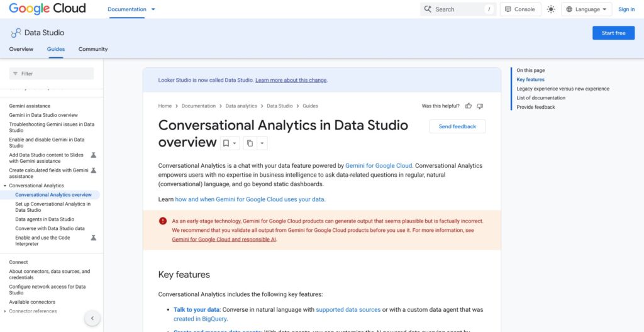Open Enable and use the Code Interpreter page
644x332 pixels.
coord(42,241)
